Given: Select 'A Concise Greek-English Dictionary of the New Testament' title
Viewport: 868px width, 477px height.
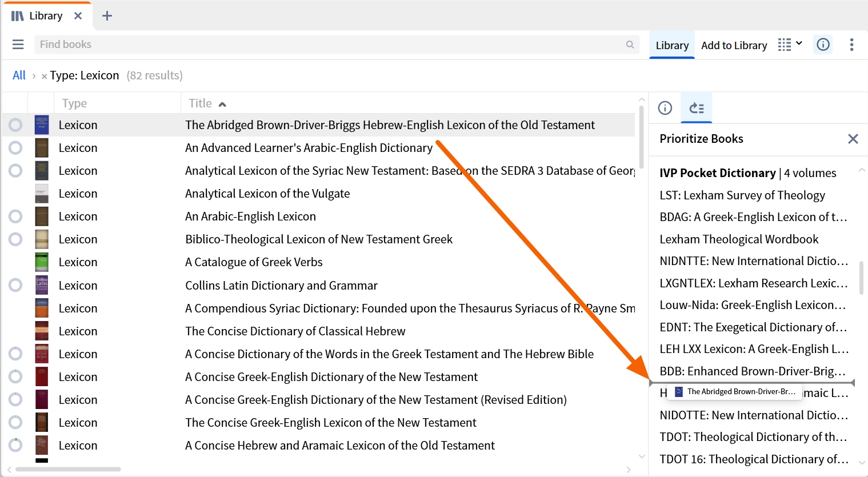Looking at the screenshot, I should [331, 377].
